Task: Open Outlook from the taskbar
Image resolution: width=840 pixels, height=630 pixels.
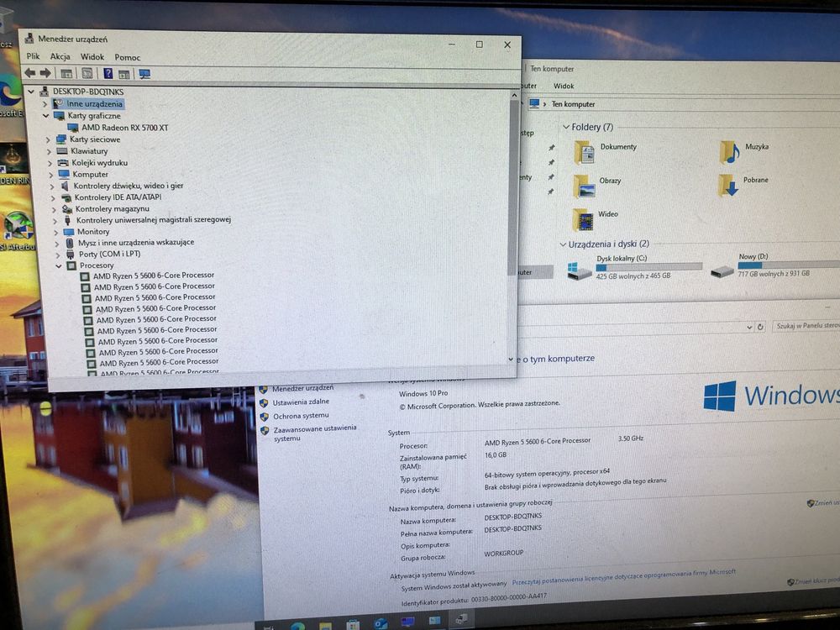Action: click(381, 623)
